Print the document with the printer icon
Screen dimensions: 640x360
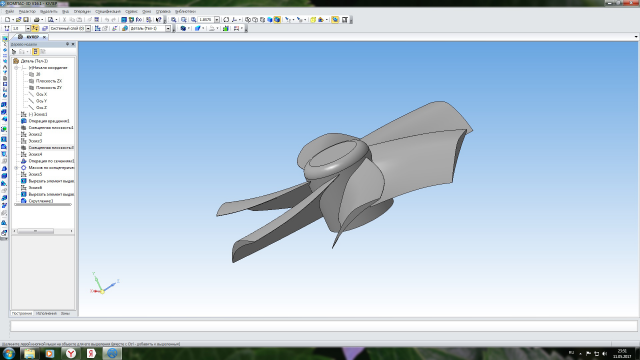37,20
